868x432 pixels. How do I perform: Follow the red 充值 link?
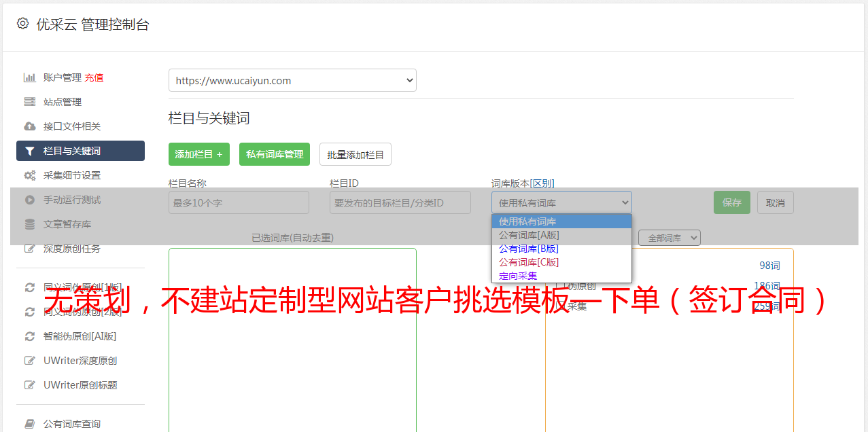pyautogui.click(x=94, y=77)
